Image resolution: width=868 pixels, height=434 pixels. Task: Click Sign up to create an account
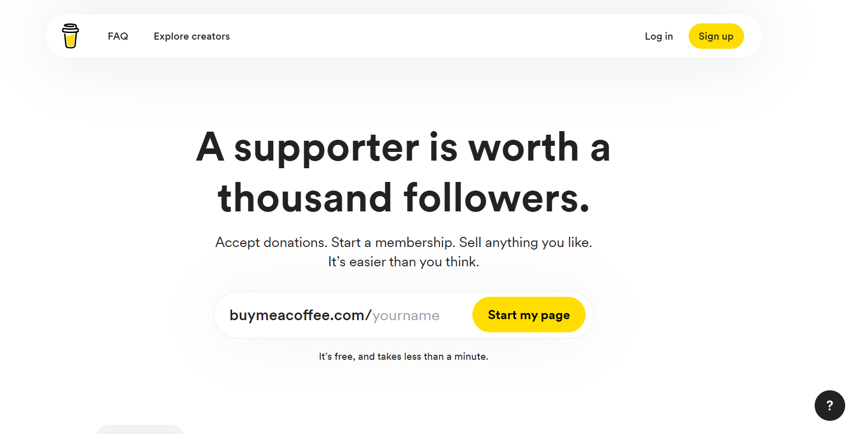pos(716,36)
